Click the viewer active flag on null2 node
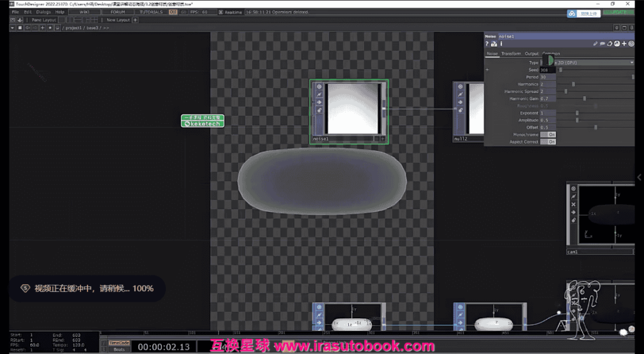The image size is (644, 354). tap(460, 87)
